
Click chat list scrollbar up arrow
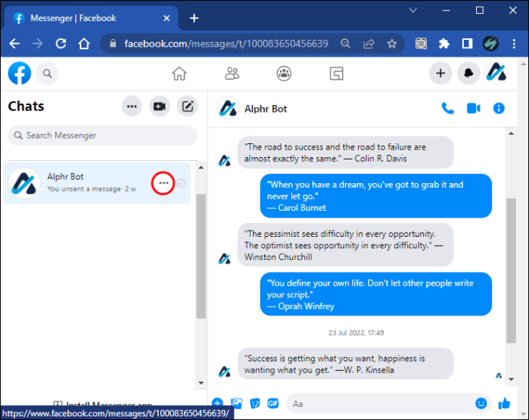[201, 168]
